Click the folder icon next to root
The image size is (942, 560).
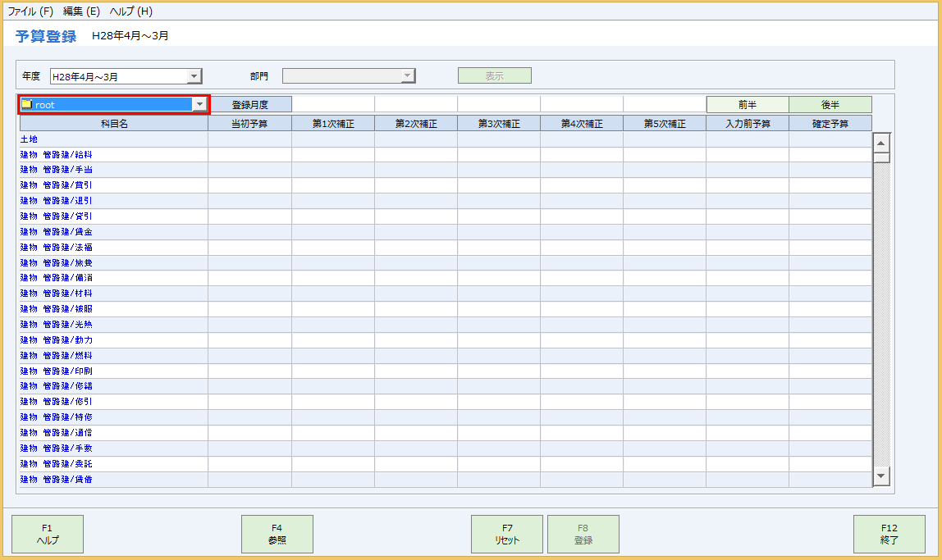[27, 105]
